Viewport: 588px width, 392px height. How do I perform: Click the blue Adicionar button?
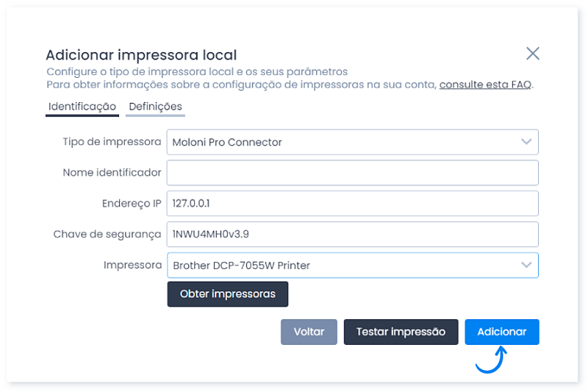(x=502, y=332)
